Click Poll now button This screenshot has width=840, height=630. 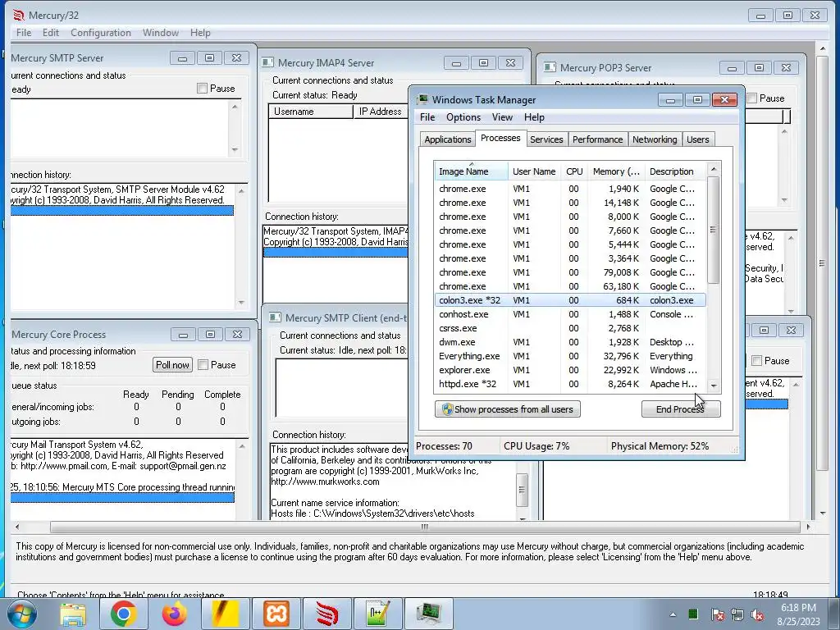click(172, 365)
